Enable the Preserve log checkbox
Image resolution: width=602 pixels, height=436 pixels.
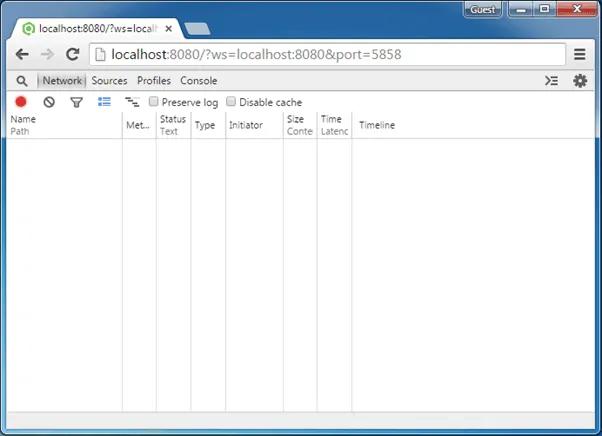pos(153,101)
